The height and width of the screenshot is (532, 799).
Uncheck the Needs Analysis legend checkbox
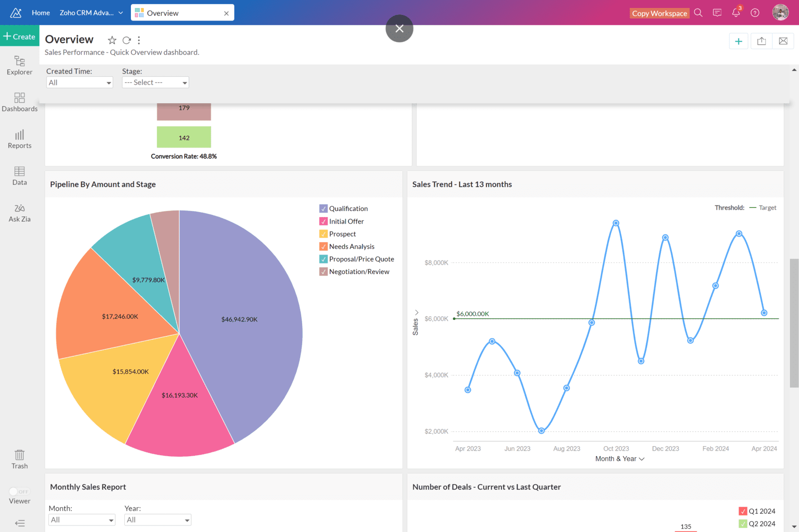point(324,247)
